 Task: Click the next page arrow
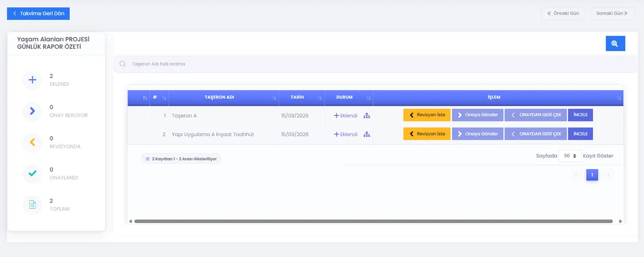pos(608,175)
